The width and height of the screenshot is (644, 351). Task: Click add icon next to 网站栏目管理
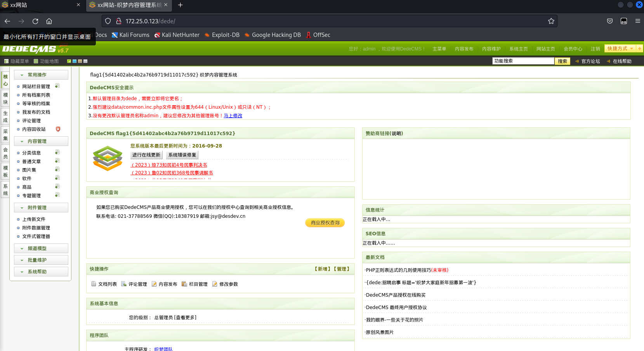click(57, 86)
